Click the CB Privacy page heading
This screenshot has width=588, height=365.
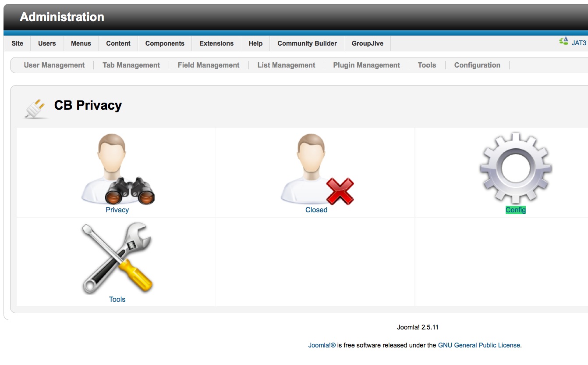pos(88,105)
